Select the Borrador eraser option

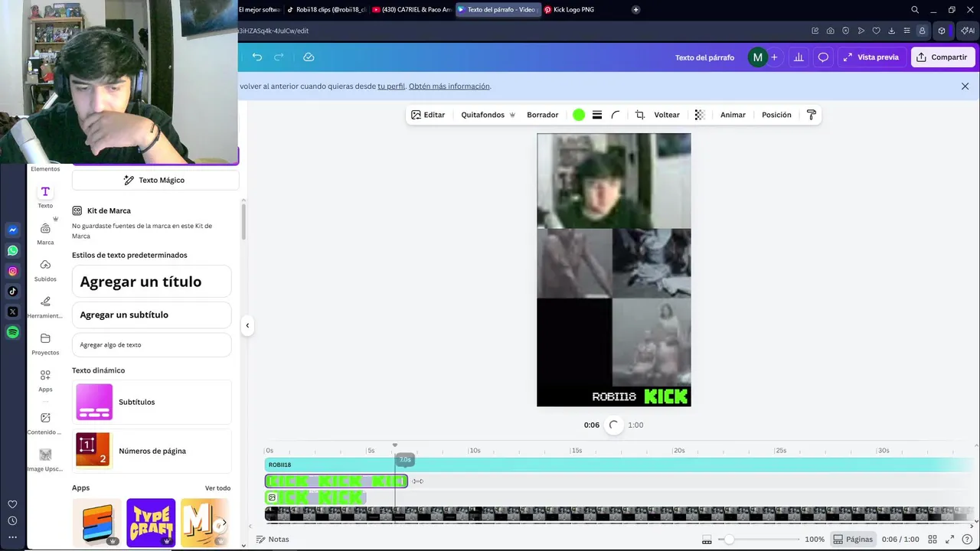point(542,115)
